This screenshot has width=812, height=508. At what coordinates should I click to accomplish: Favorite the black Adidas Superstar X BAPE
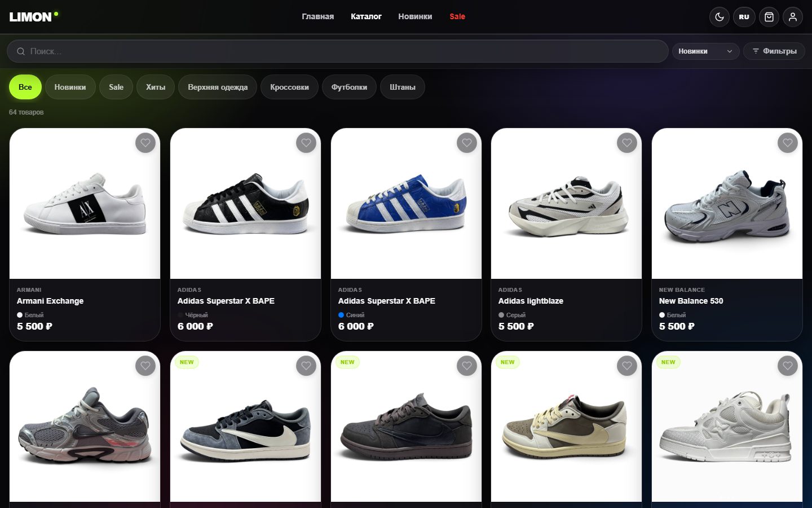click(306, 143)
